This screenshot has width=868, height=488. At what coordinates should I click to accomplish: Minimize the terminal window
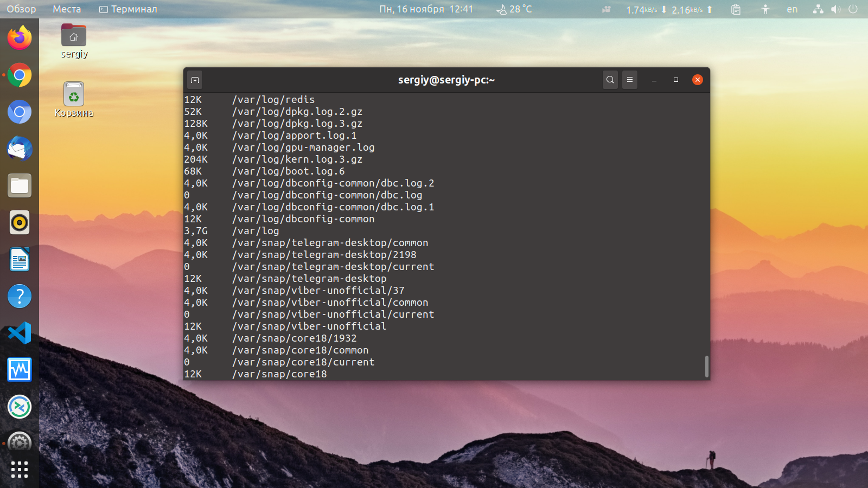[654, 80]
